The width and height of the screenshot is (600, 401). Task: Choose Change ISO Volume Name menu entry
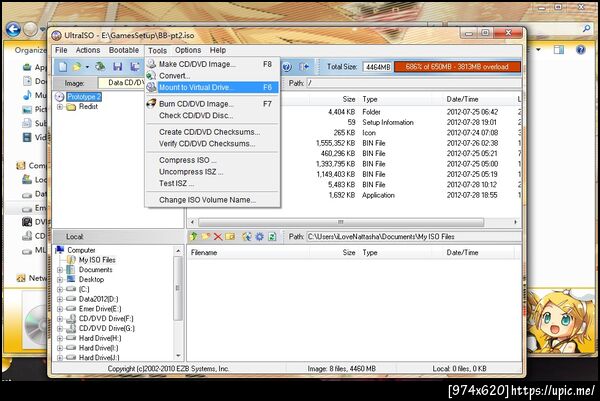coord(213,200)
